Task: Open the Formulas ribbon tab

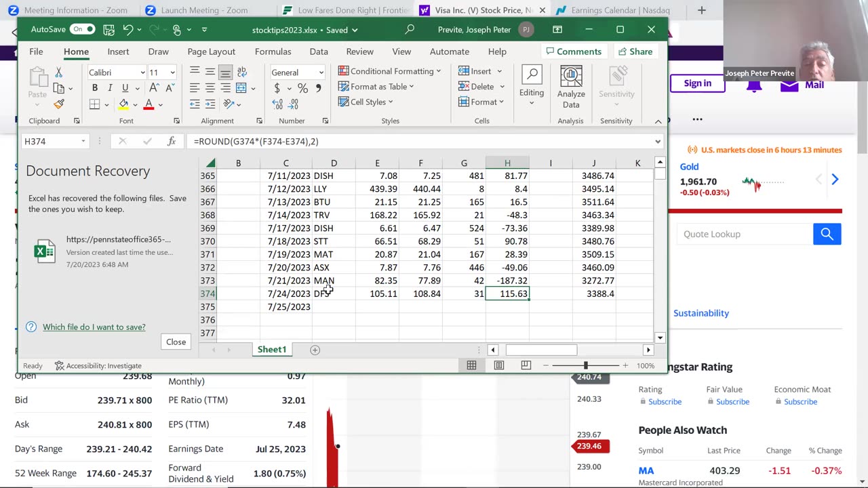Action: (x=273, y=52)
